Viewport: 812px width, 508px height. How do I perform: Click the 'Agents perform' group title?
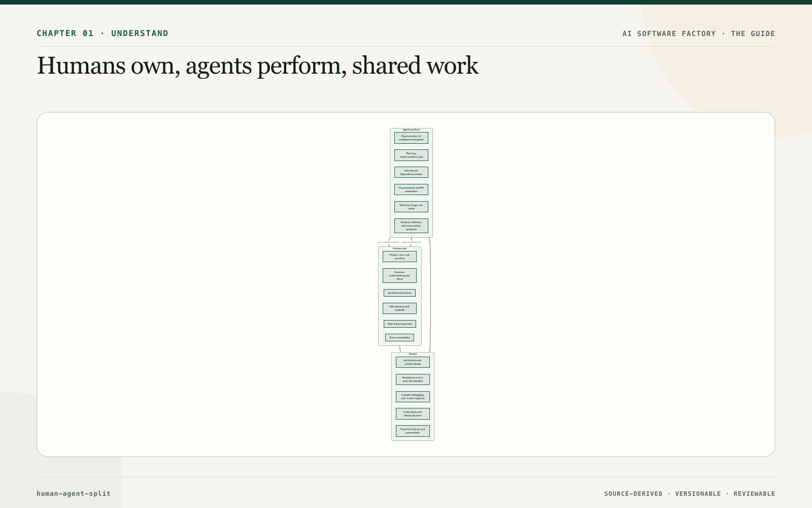pos(411,130)
